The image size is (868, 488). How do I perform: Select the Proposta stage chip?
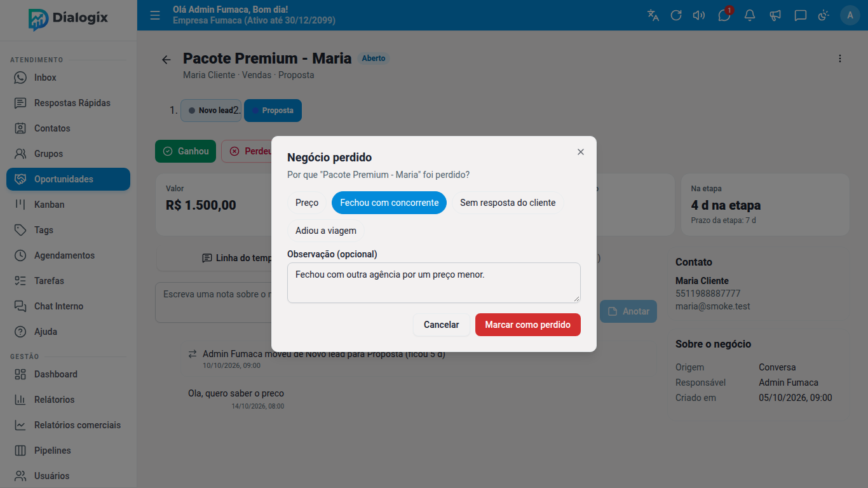click(x=273, y=111)
